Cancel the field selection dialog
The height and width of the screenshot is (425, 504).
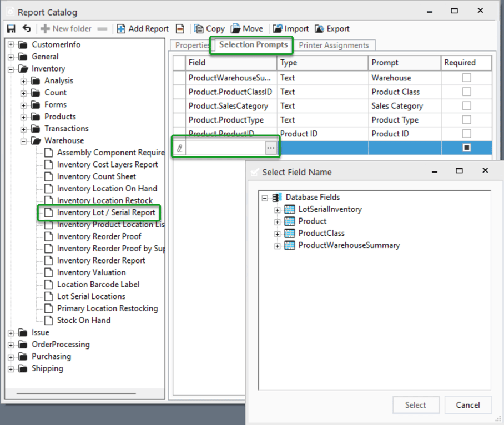click(468, 405)
